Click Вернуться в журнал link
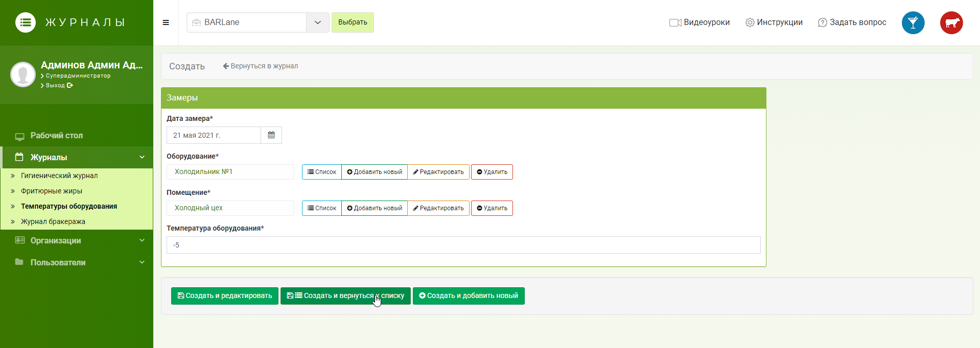This screenshot has height=348, width=980. (261, 66)
